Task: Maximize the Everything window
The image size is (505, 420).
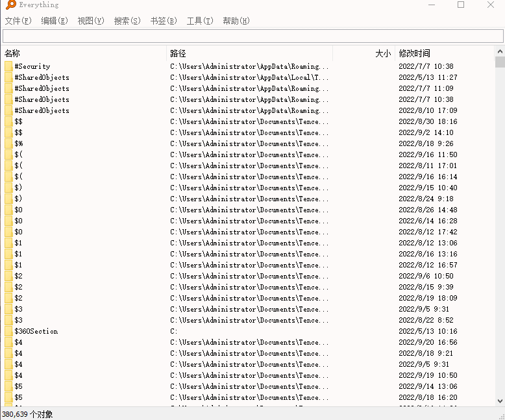Action: (461, 5)
